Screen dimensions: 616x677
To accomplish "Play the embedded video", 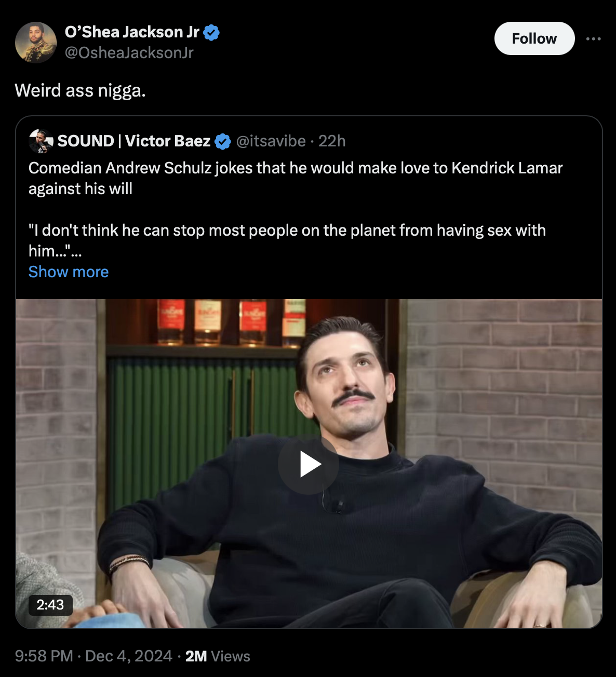I will tap(309, 464).
